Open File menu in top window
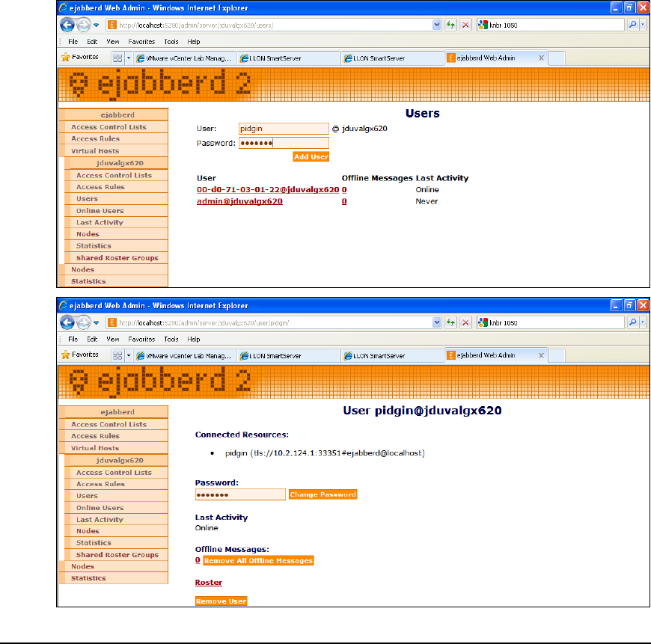The image size is (651, 644). (x=73, y=41)
